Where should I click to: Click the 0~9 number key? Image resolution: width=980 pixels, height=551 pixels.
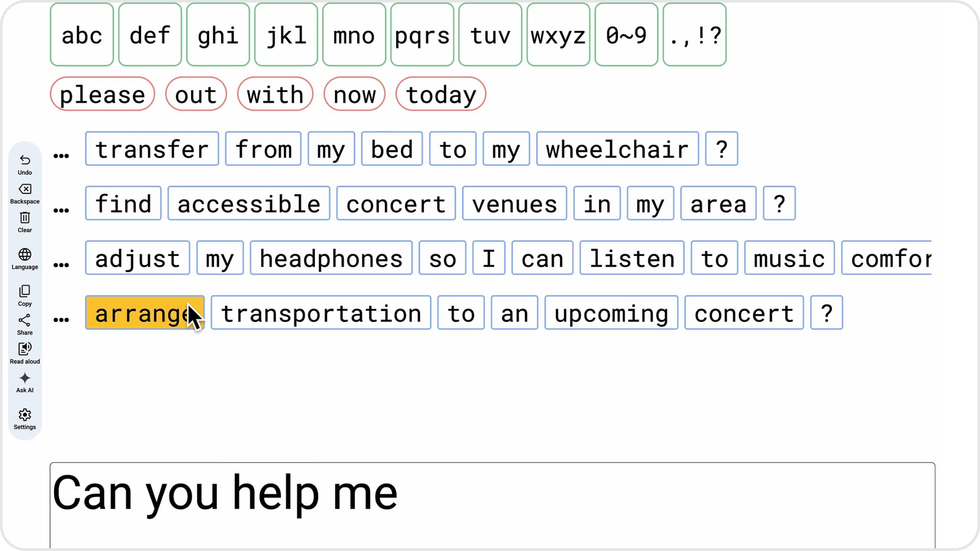pyautogui.click(x=626, y=34)
